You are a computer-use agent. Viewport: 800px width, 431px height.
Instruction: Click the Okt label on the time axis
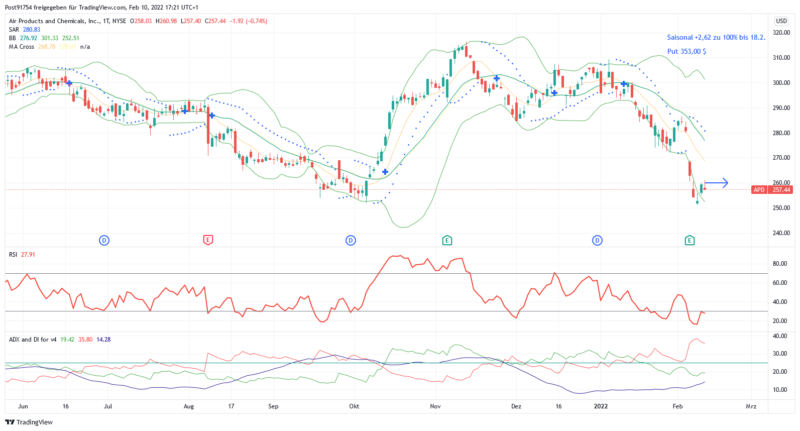(x=353, y=408)
